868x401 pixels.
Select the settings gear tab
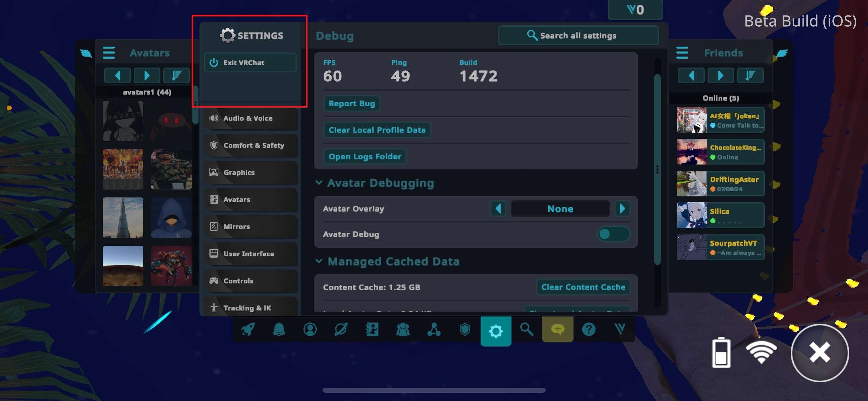[x=496, y=331]
